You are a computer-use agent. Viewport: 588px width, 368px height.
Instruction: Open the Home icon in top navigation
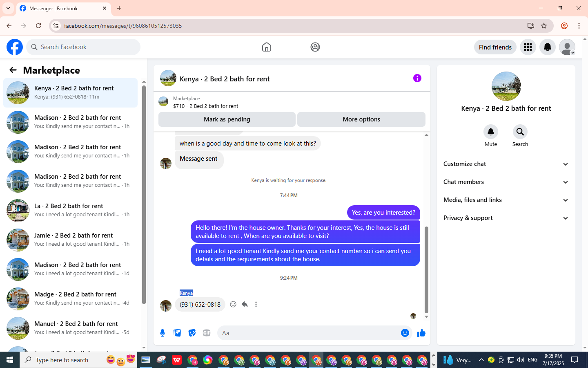pos(267,47)
